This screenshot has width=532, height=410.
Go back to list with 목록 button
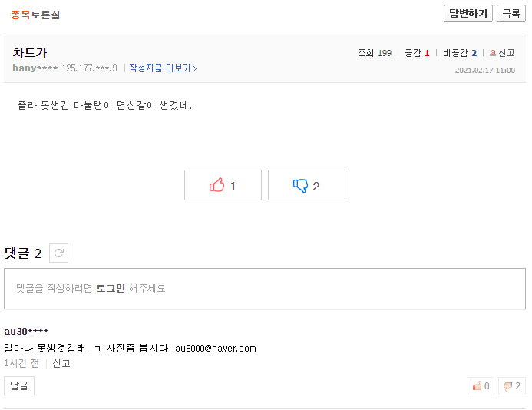511,14
